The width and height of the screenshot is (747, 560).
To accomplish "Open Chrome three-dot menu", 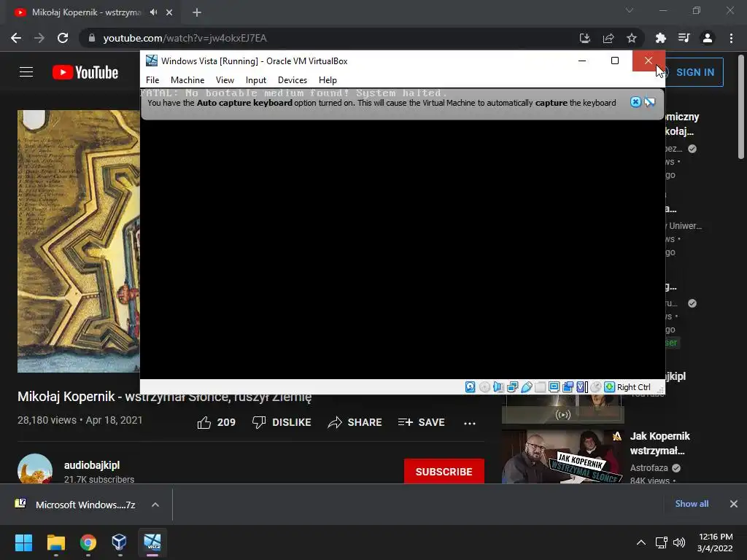I will tap(731, 38).
